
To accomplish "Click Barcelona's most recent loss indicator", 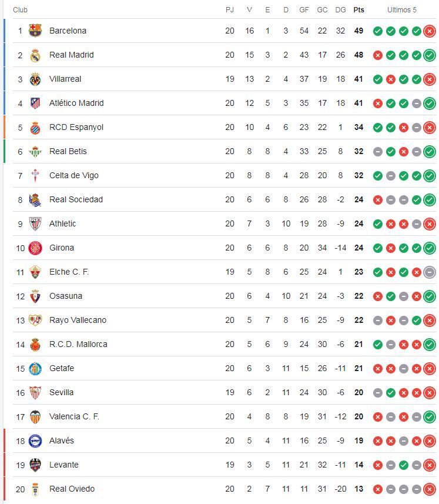I will pos(429,31).
